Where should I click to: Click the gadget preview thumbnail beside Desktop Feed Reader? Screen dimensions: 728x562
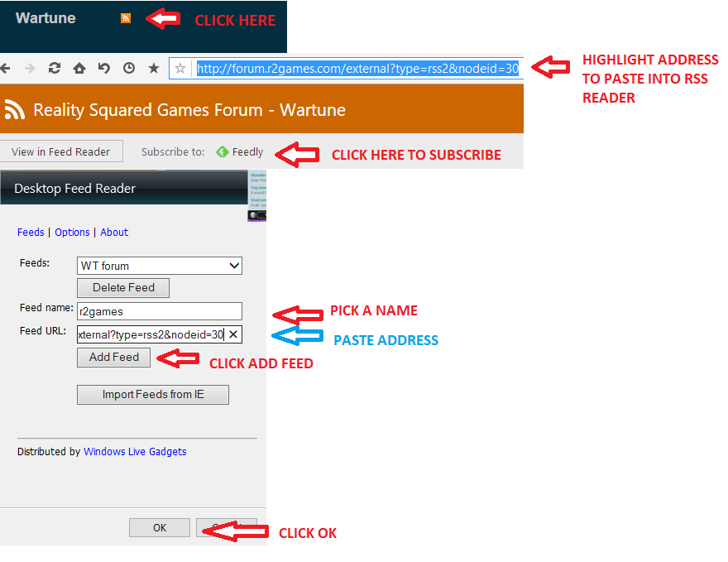click(257, 195)
